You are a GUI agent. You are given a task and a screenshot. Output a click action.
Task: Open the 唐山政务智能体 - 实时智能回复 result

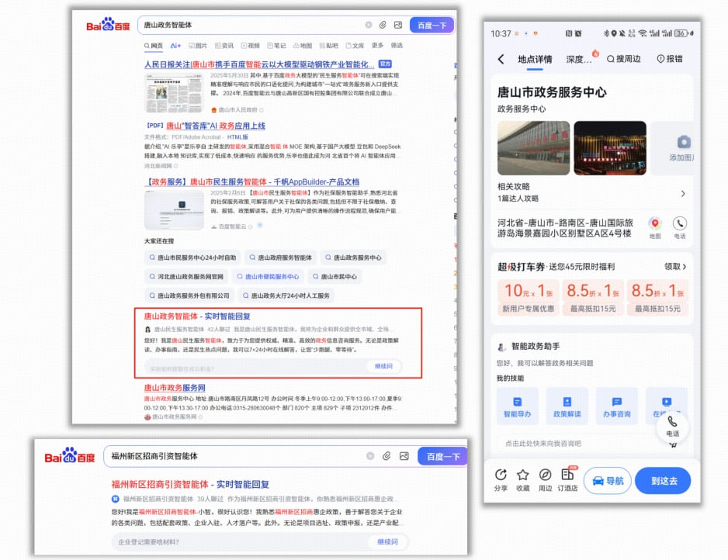(x=197, y=316)
